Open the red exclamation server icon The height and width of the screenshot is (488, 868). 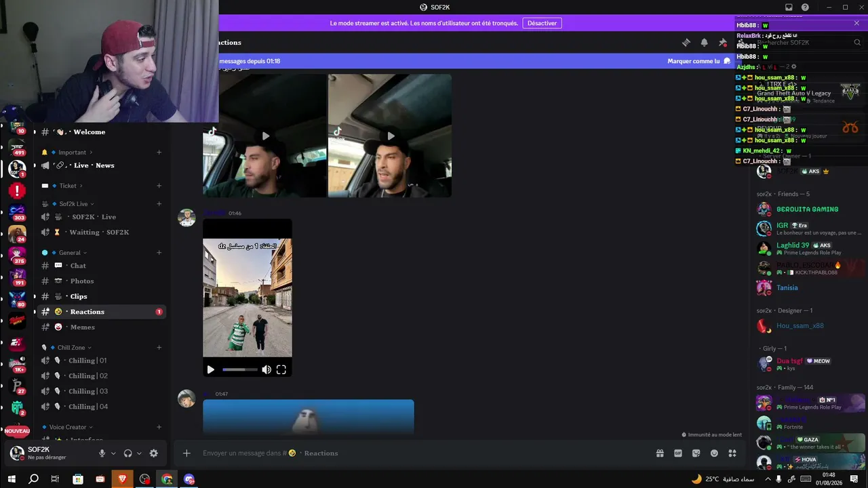pos(17,190)
